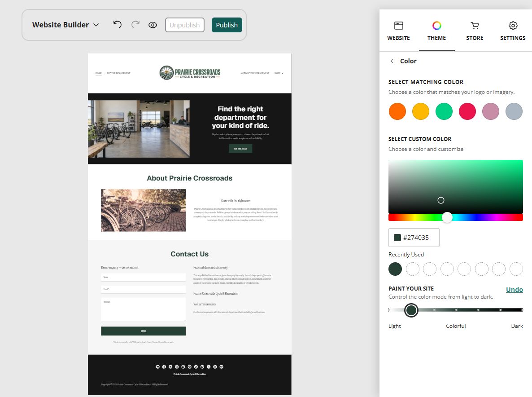Click the Undo link for Paint Your Site

pos(515,290)
